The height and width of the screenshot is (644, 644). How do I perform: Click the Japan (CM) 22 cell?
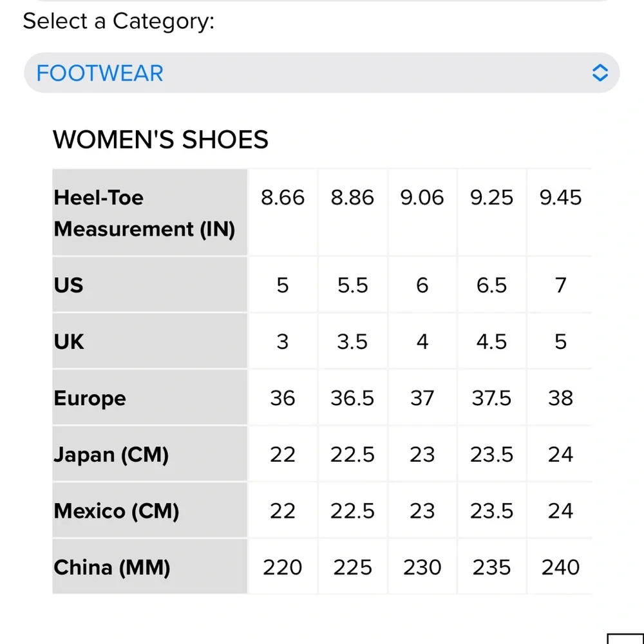click(x=283, y=454)
